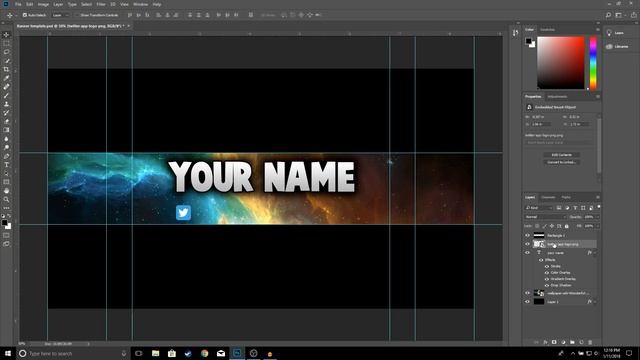Click Add layer mask icon

pos(554,342)
